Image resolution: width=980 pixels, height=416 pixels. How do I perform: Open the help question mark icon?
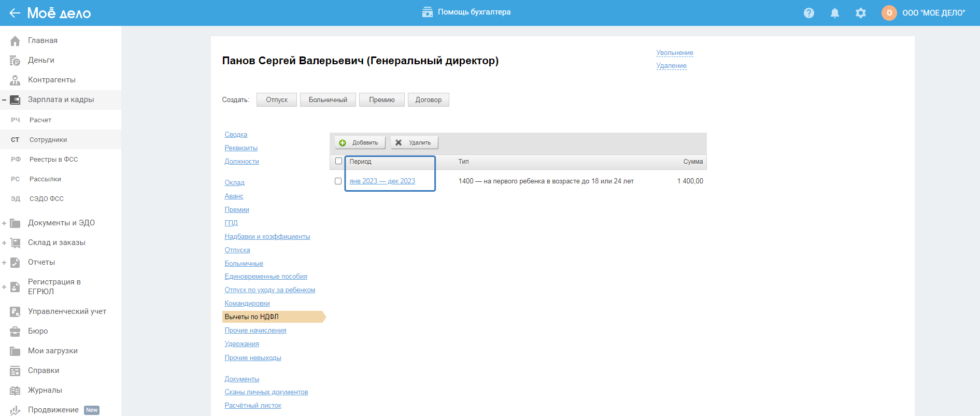(x=808, y=13)
